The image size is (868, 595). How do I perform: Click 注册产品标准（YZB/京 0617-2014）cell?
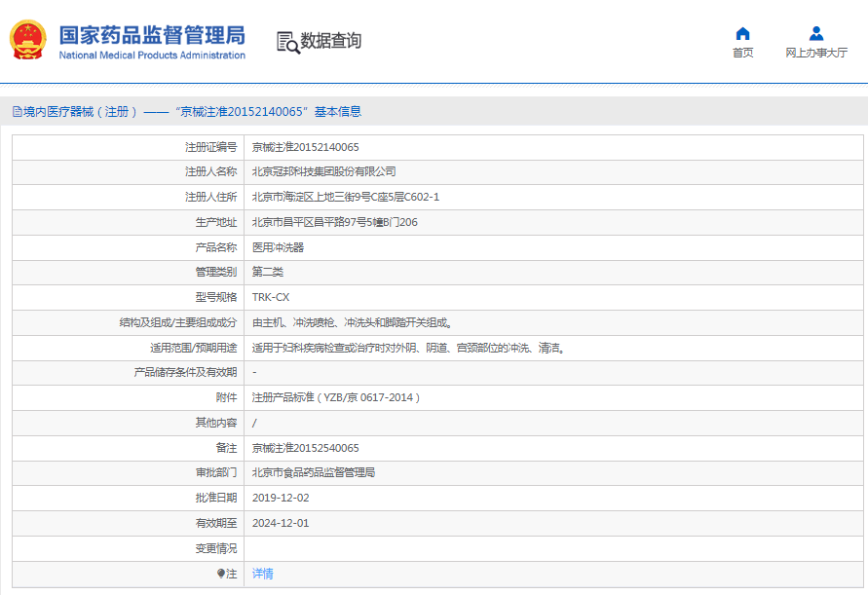point(335,397)
